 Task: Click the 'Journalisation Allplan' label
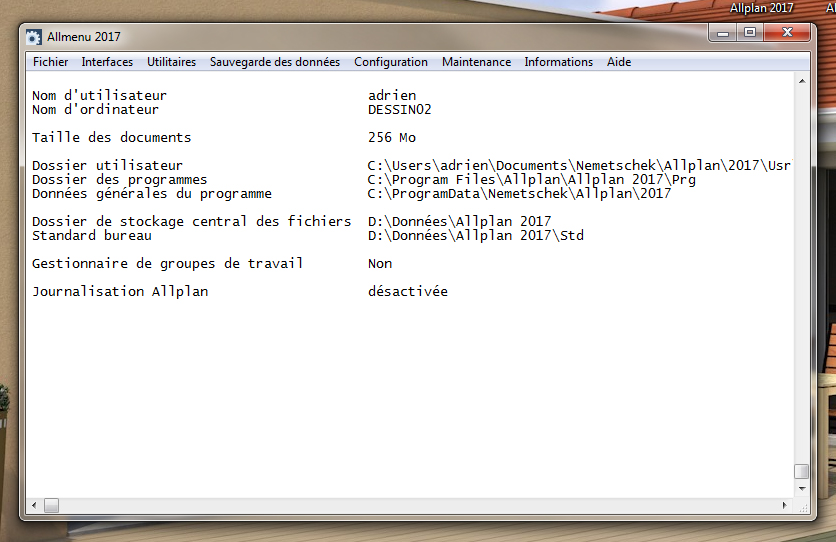pos(120,292)
